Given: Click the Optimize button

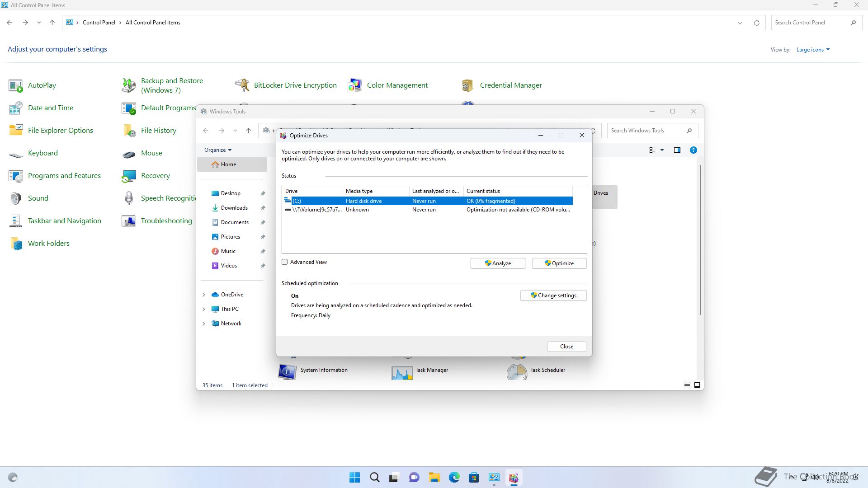Looking at the screenshot, I should click(559, 263).
